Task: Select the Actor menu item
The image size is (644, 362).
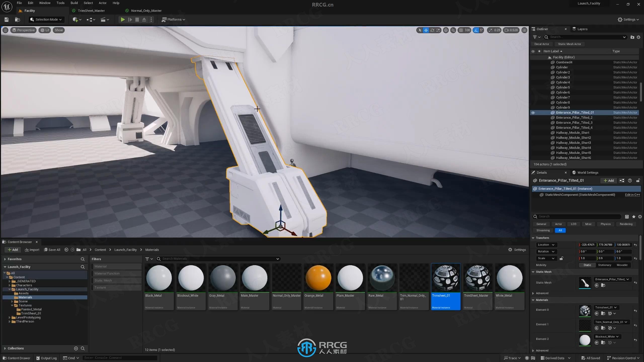Action: tap(102, 3)
